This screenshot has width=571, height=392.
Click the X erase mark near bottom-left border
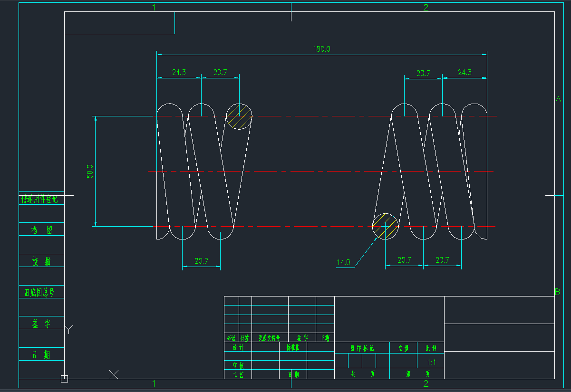[x=114, y=374]
